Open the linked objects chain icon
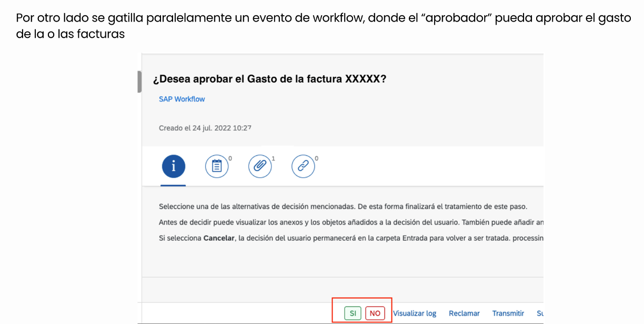The width and height of the screenshot is (644, 324). pos(304,166)
